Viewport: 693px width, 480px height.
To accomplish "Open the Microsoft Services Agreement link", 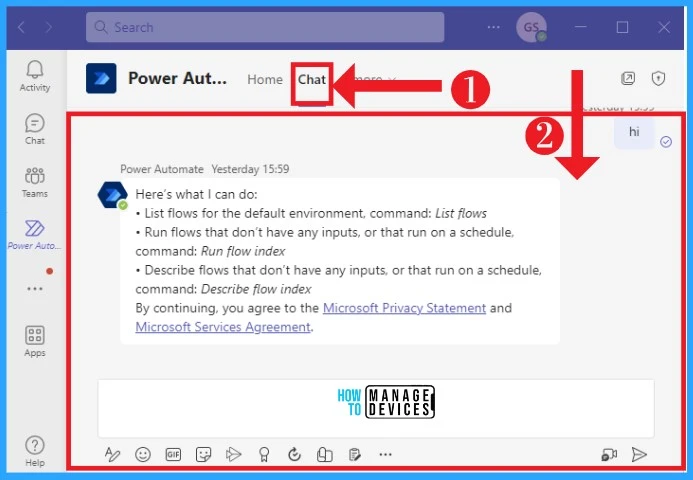I will pyautogui.click(x=223, y=327).
